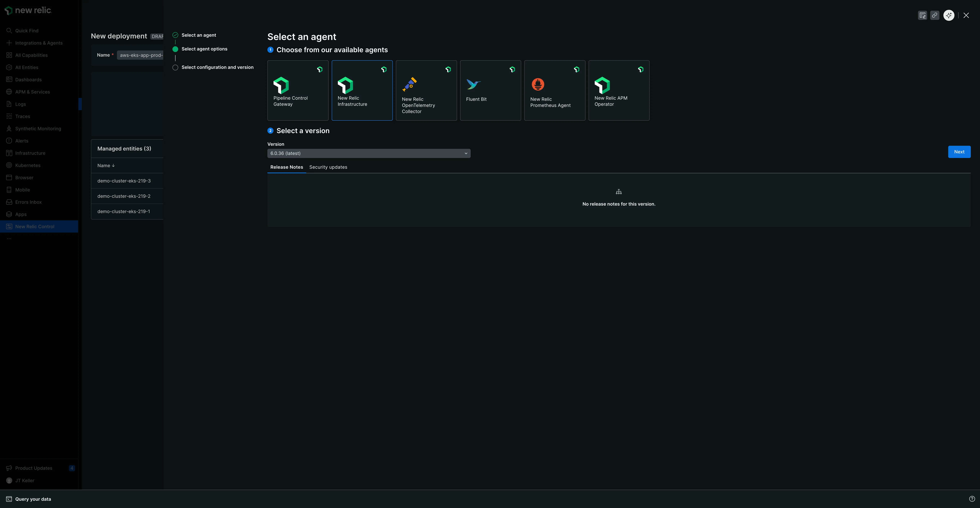Image resolution: width=980 pixels, height=508 pixels.
Task: Open the AI assistant sparkle icon
Action: (x=948, y=15)
